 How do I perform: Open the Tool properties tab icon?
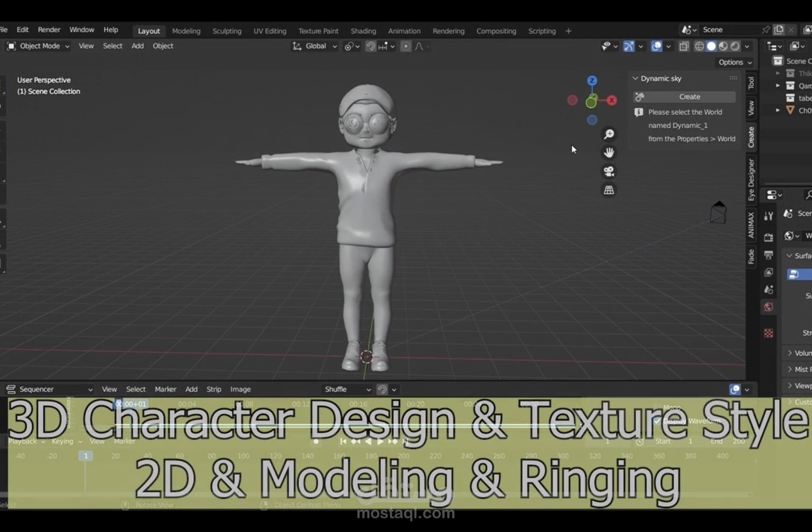click(x=768, y=216)
